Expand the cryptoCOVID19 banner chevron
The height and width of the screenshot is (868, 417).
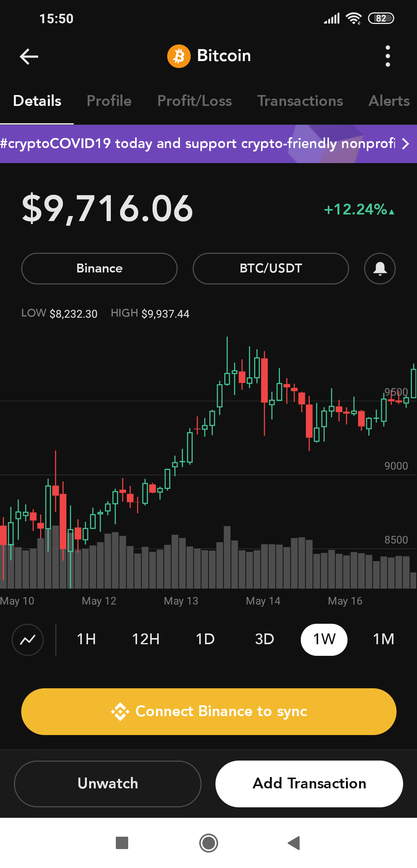point(405,144)
